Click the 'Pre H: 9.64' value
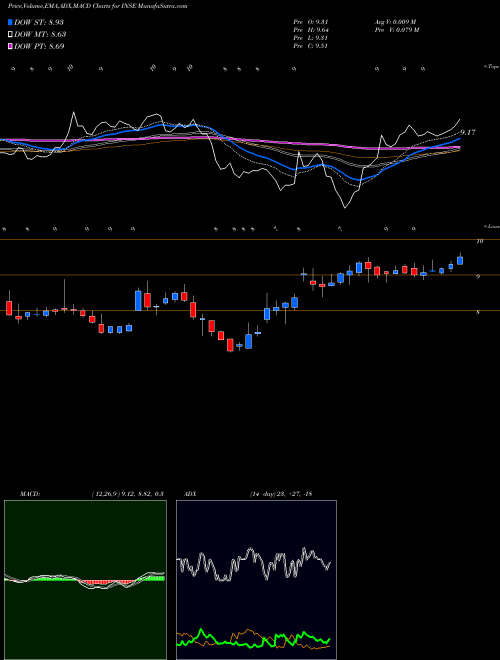The image size is (500, 660). tap(310, 30)
